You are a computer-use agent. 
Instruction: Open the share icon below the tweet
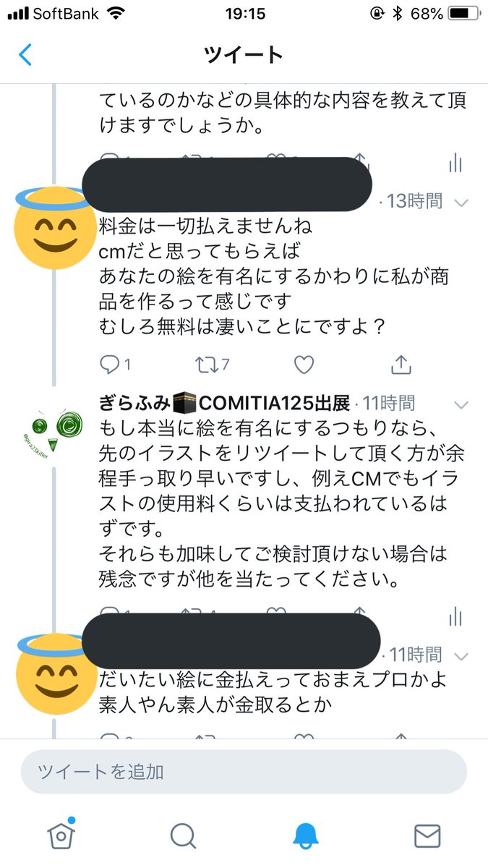[x=401, y=365]
